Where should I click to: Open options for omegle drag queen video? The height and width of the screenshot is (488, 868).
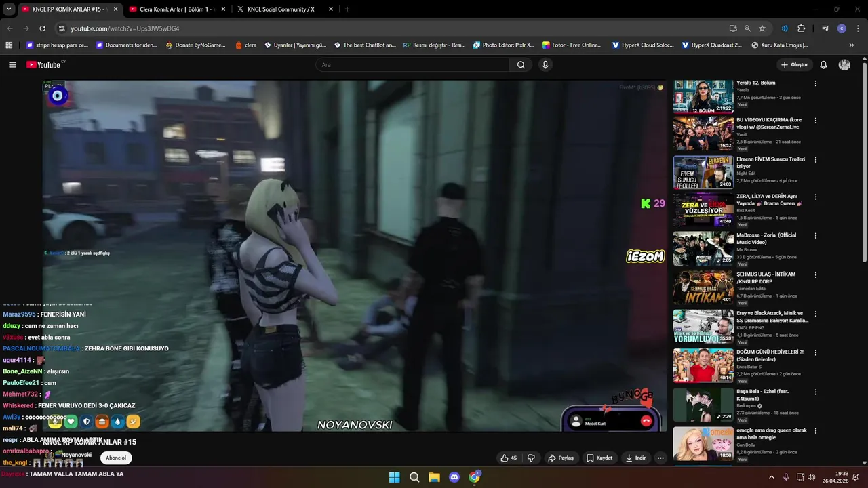coord(816,431)
